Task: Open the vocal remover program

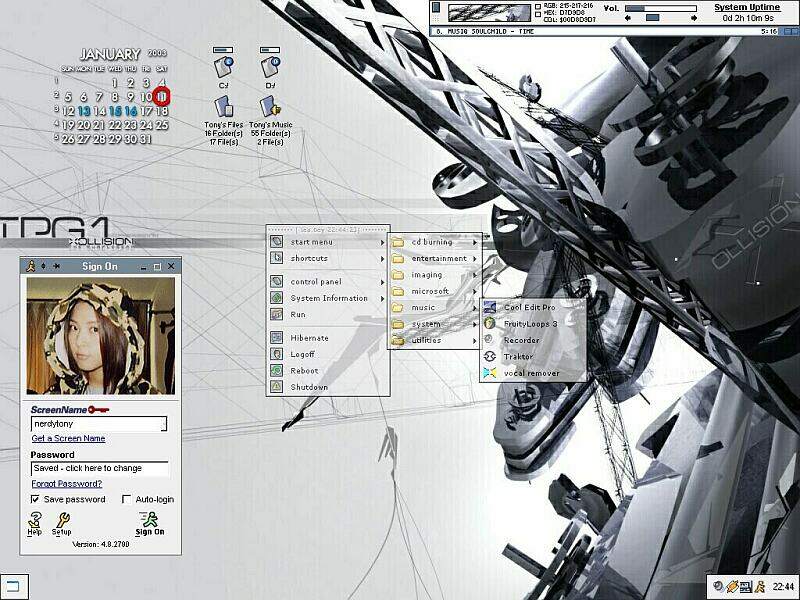Action: click(x=530, y=373)
